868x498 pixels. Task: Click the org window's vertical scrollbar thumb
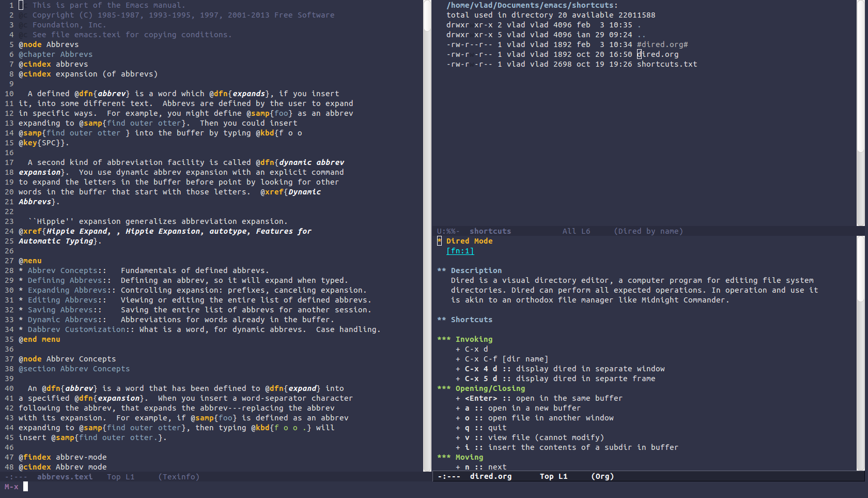pyautogui.click(x=861, y=269)
